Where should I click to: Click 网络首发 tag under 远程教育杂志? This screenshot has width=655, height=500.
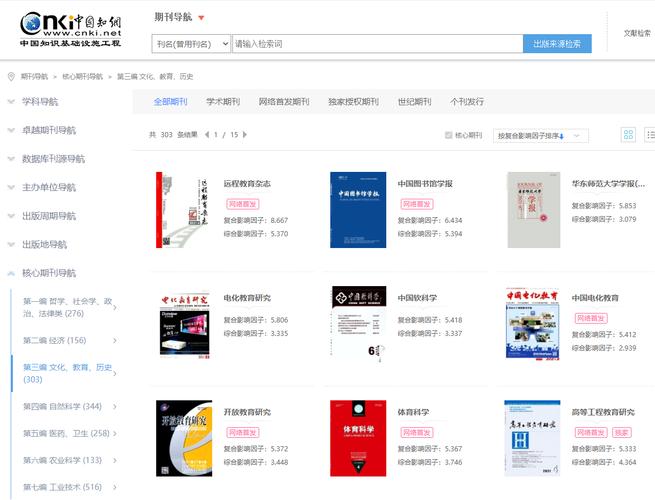click(x=242, y=204)
